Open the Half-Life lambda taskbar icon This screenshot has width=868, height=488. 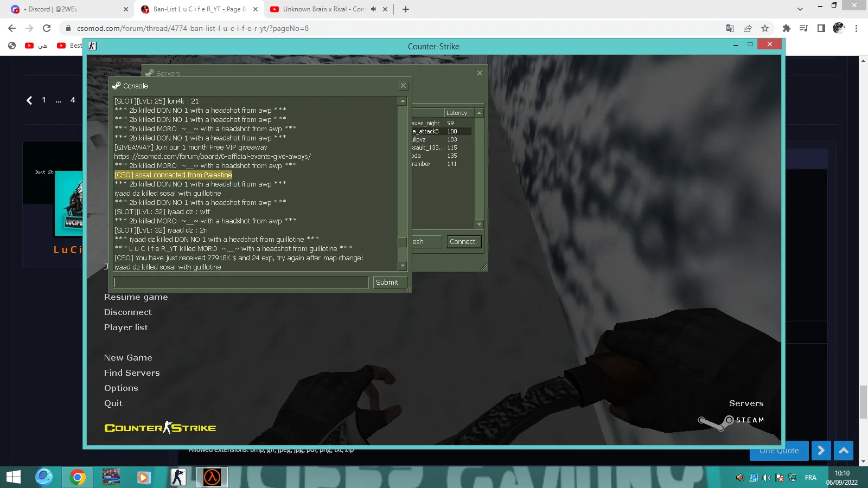(x=212, y=477)
